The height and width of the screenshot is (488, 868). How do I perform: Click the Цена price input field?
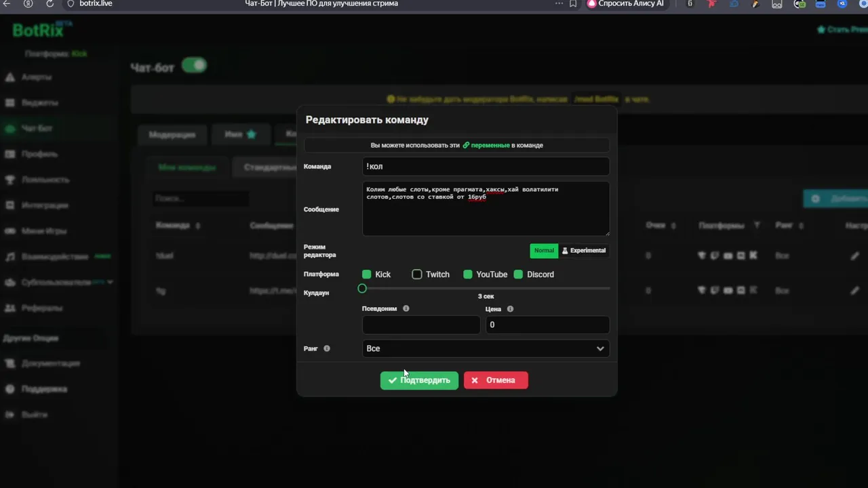click(547, 325)
